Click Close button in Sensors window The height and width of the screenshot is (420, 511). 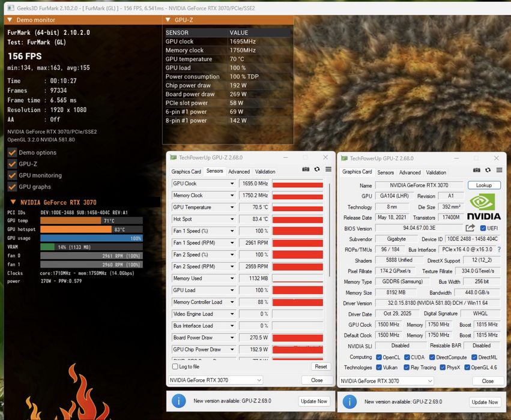point(317,380)
